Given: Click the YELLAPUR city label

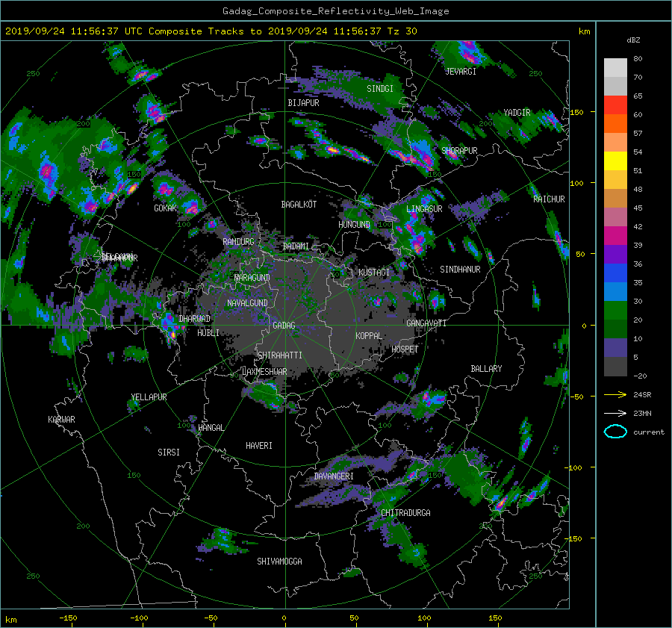Looking at the screenshot, I should pos(149,397).
